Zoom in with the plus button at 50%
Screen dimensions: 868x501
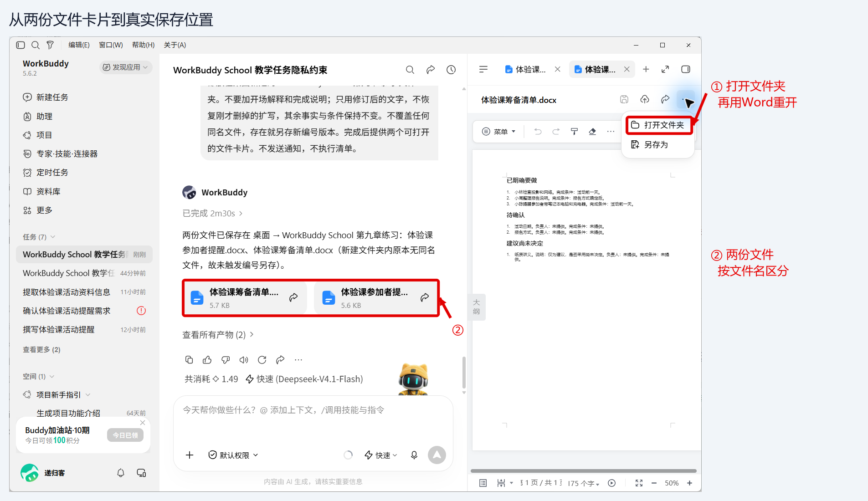pos(690,483)
